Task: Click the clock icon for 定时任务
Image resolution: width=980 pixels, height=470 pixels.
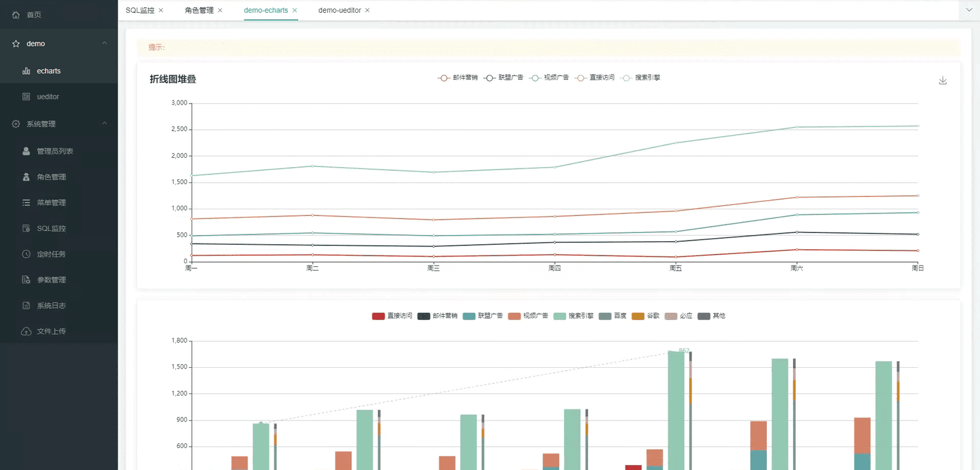Action: (x=26, y=254)
